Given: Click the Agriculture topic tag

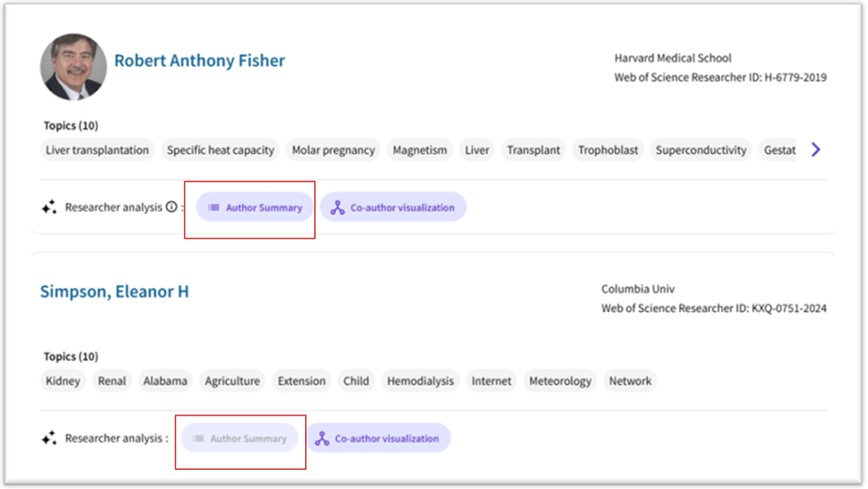Looking at the screenshot, I should point(232,381).
